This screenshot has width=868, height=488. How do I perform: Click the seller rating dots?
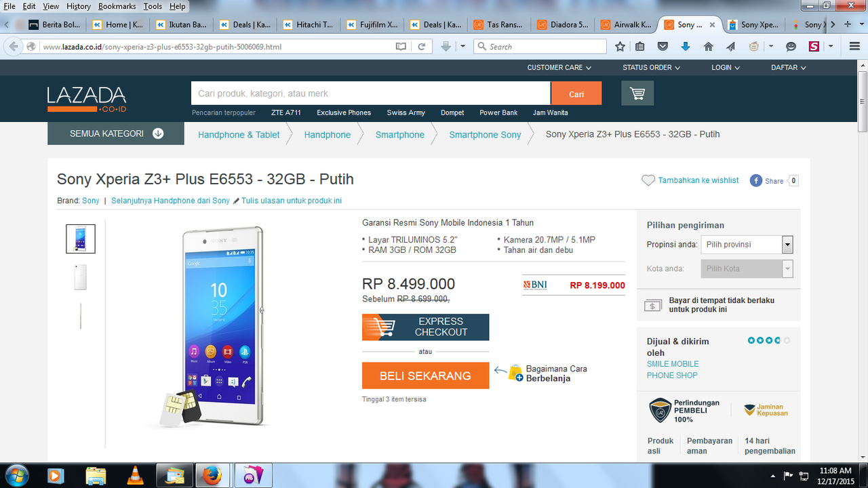(x=769, y=340)
